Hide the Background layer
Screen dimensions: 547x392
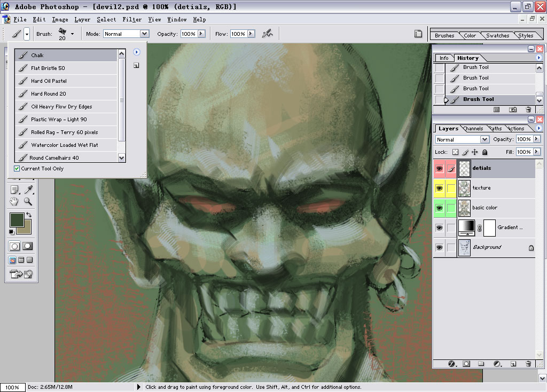coord(440,248)
